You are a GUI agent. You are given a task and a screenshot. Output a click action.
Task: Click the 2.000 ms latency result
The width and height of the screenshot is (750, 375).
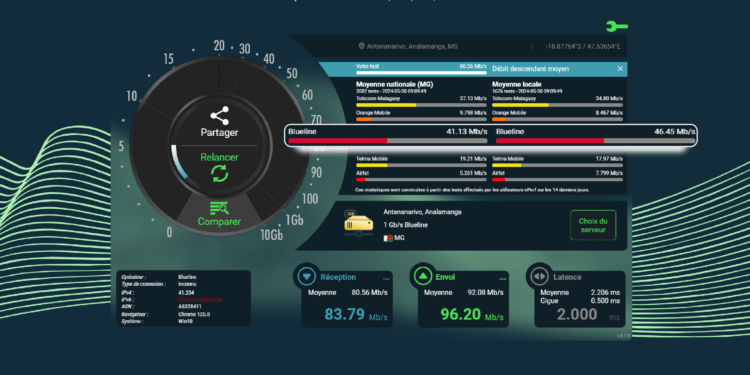tap(588, 315)
